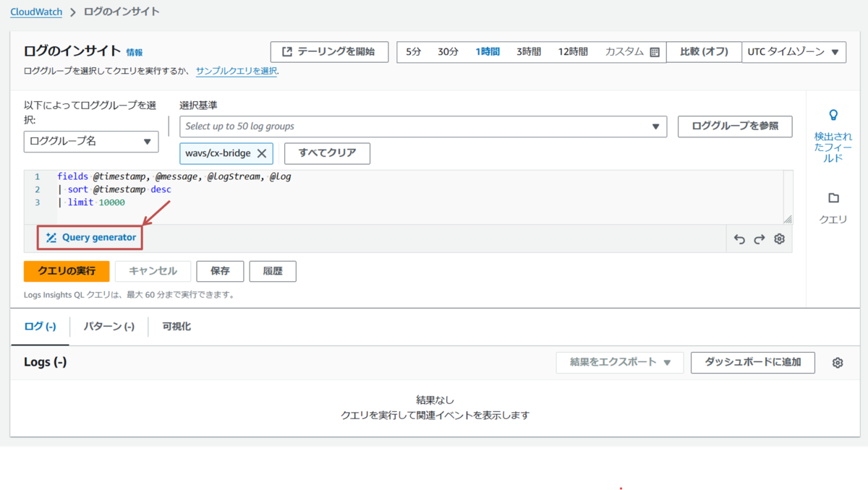Viewport: 868px width, 490px height.
Task: Click the redo arrow icon
Action: (x=759, y=239)
